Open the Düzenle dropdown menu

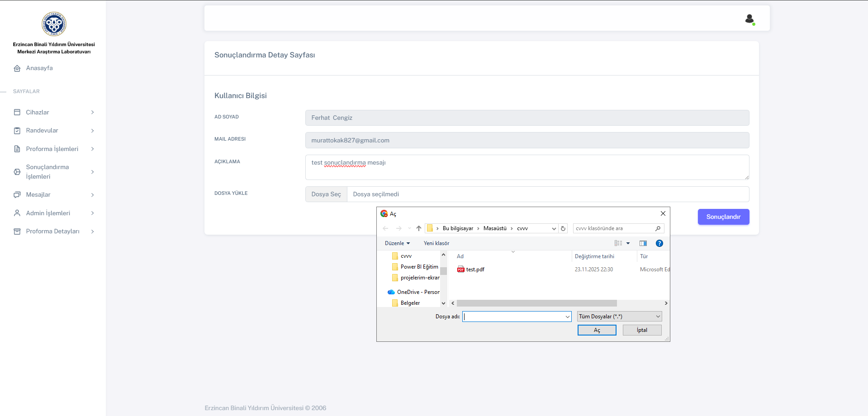pyautogui.click(x=397, y=243)
